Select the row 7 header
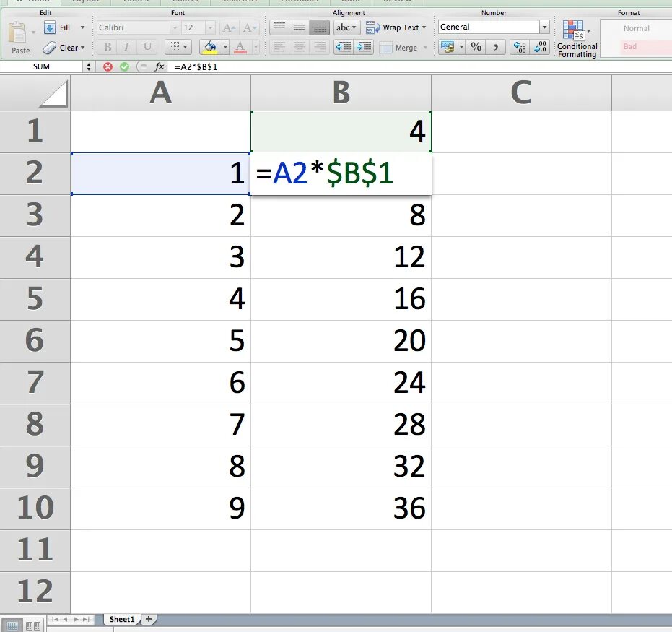The height and width of the screenshot is (632, 672). coord(35,383)
